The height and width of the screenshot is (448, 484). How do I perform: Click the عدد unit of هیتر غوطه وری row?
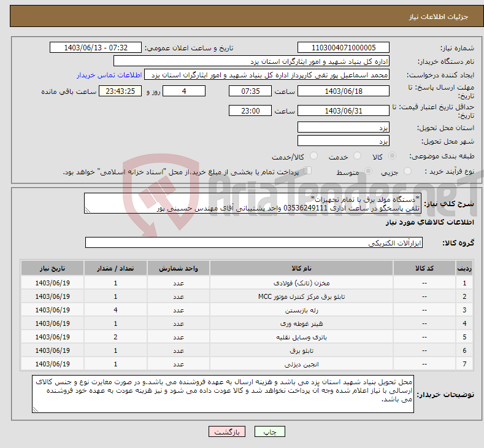[x=179, y=324]
